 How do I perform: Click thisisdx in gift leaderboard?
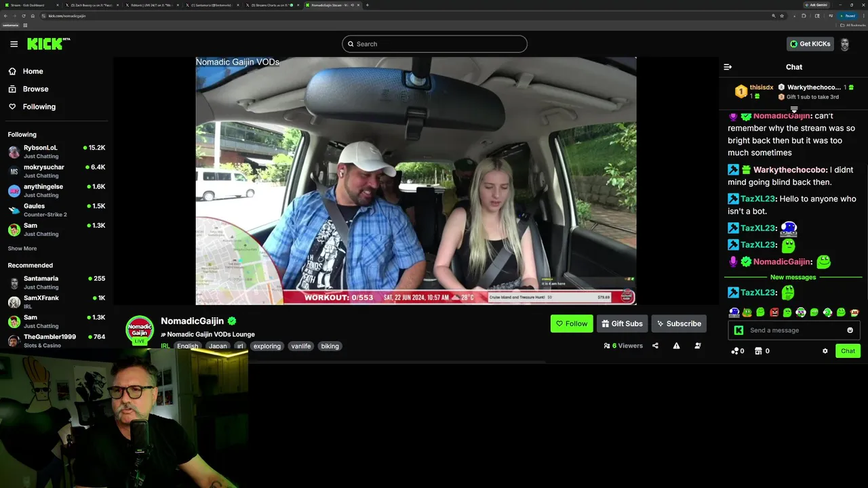[762, 87]
